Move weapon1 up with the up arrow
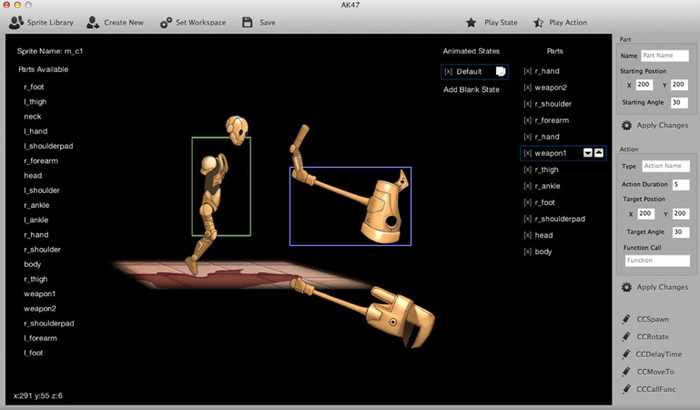700x410 pixels. point(599,153)
